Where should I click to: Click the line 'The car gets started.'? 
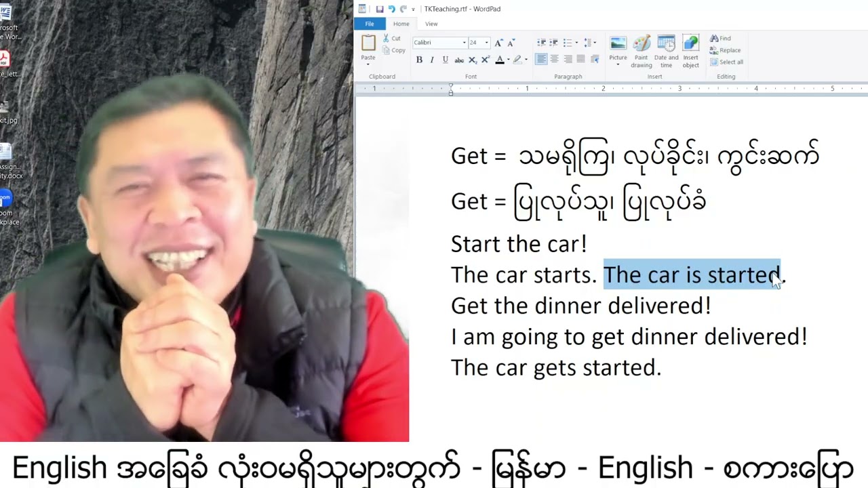[x=556, y=367]
